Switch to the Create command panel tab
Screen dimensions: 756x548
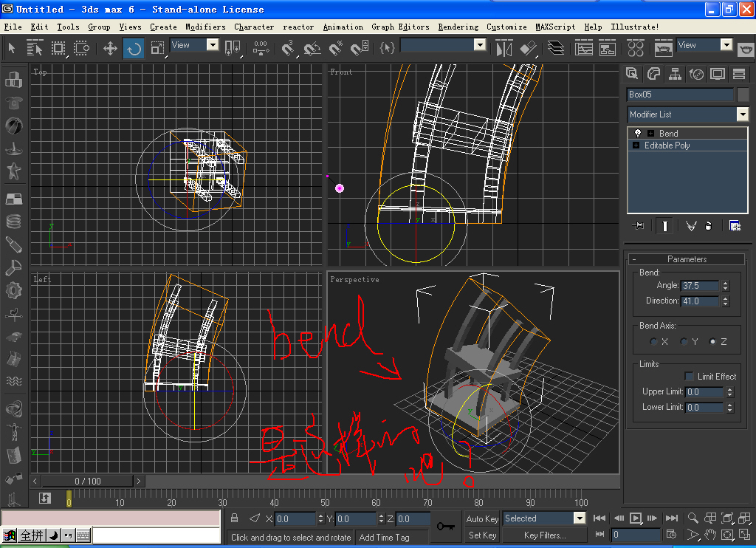point(632,73)
